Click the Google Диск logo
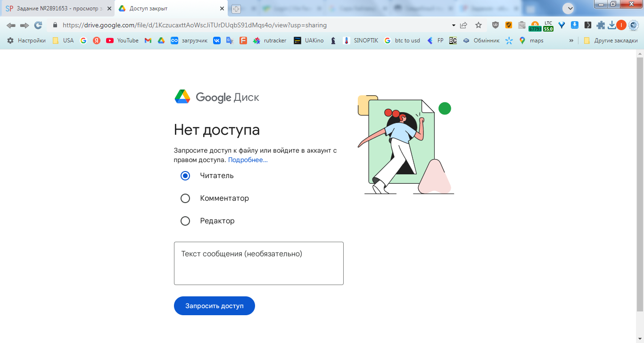 point(217,97)
